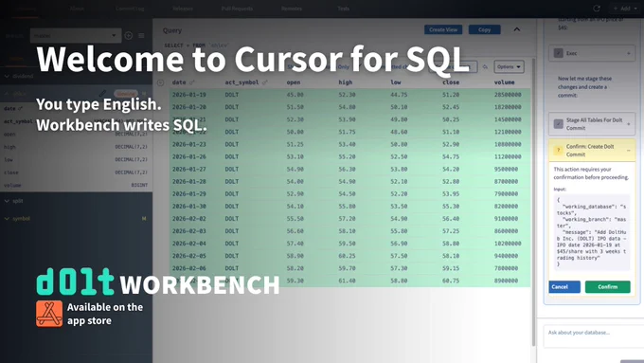Click the high column in schema tree
This screenshot has width=644, height=363.
click(x=76, y=147)
